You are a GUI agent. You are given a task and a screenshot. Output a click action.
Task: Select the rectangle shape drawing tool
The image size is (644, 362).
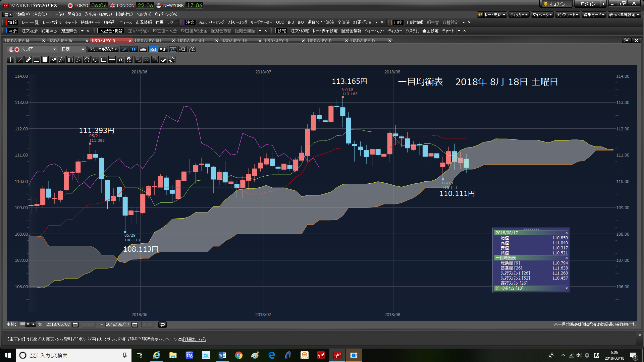tap(104, 60)
